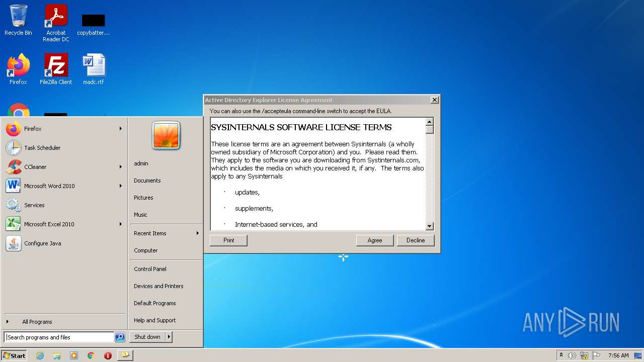
Task: Click the Configure Java icon
Action: click(x=14, y=243)
